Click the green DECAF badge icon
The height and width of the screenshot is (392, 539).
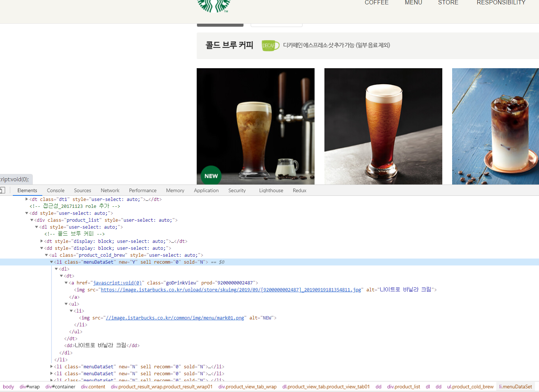pyautogui.click(x=270, y=46)
